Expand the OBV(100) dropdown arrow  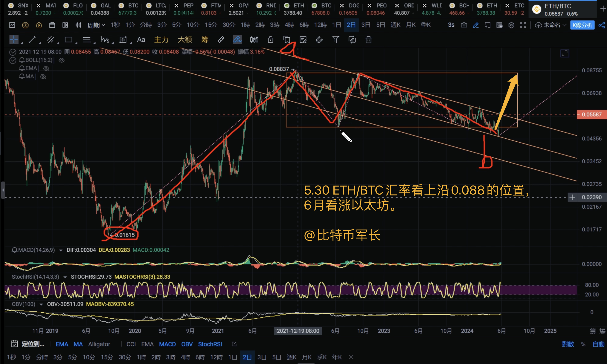click(x=41, y=304)
